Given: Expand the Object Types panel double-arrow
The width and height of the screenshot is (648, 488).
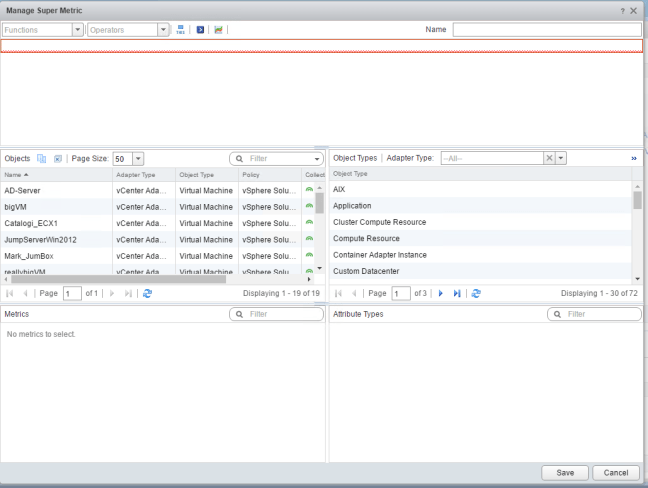Looking at the screenshot, I should [x=633, y=158].
